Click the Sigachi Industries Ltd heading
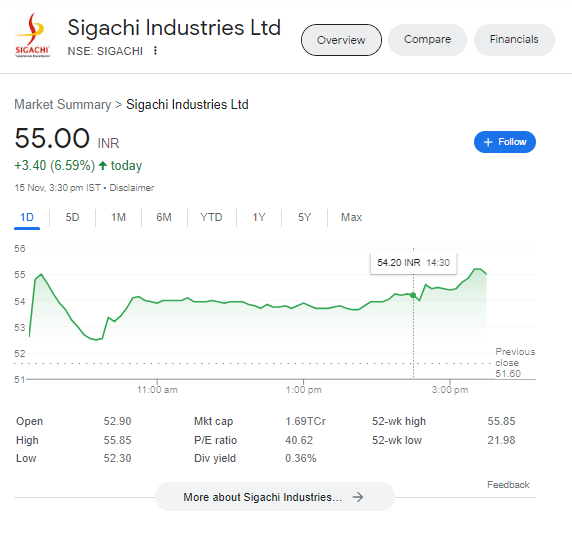The width and height of the screenshot is (572, 547). pos(174,27)
